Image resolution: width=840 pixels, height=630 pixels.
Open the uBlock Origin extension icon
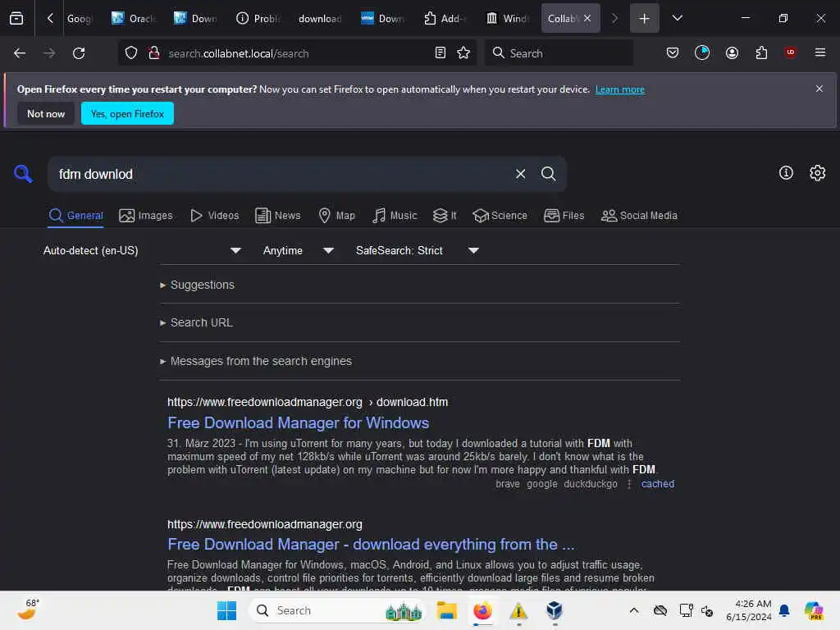click(790, 52)
